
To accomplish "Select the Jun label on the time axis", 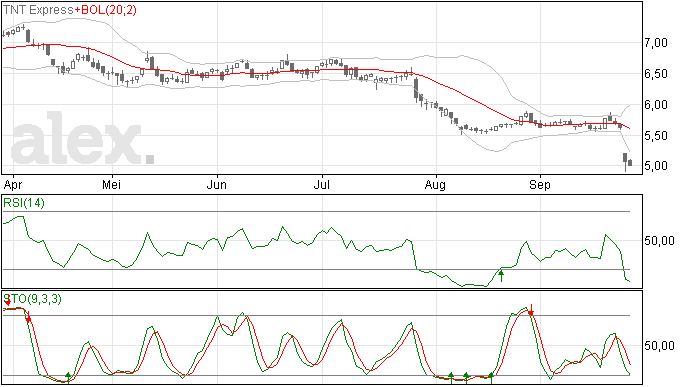I will [217, 184].
